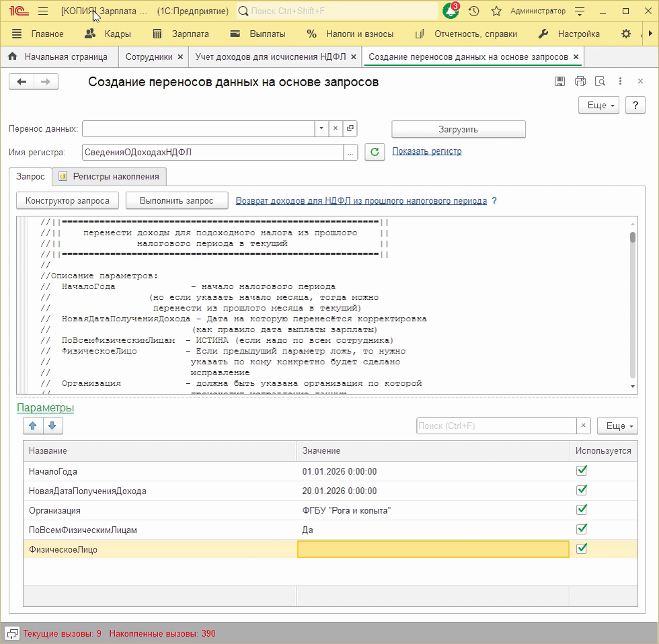This screenshot has width=659, height=644.
Task: Select the ФизическоеЛицо value cell
Action: point(433,549)
